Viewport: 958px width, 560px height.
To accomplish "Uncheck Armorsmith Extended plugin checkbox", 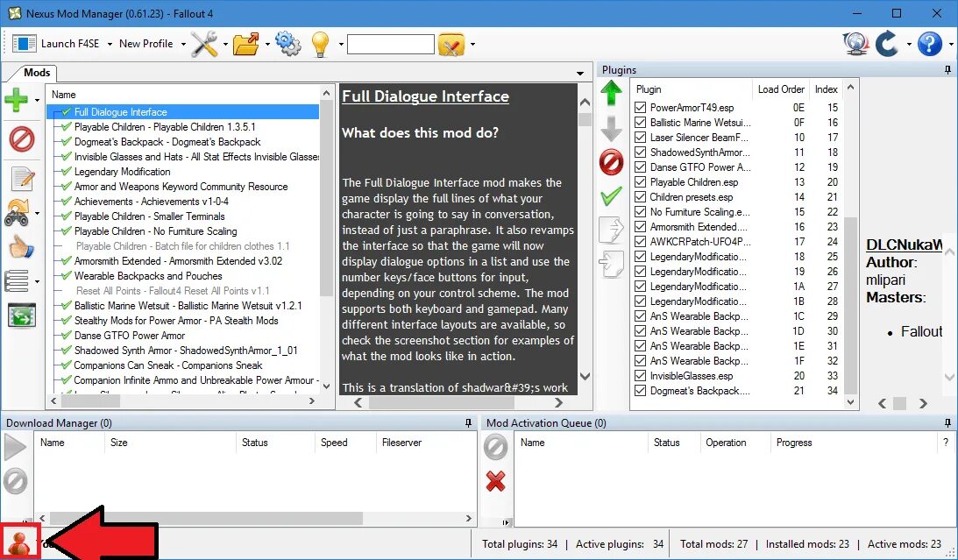I will (x=640, y=227).
